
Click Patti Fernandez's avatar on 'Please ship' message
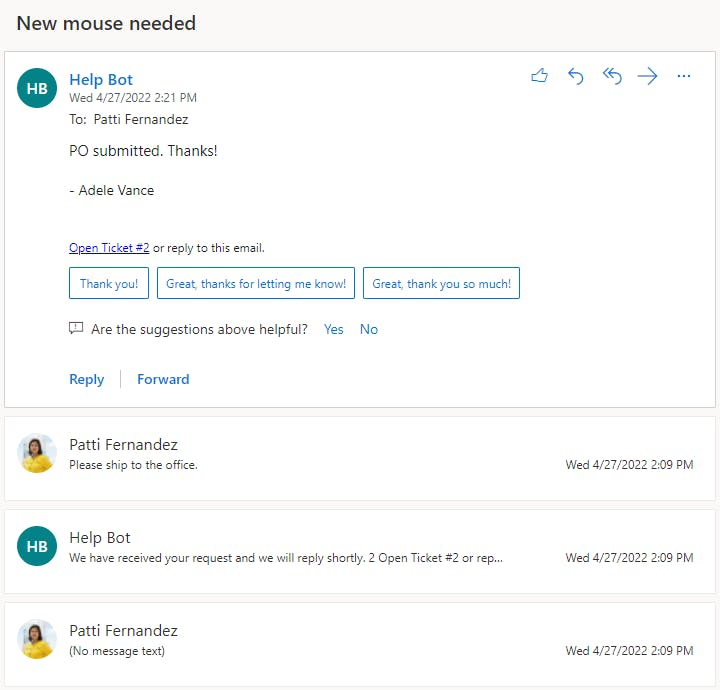[37, 454]
